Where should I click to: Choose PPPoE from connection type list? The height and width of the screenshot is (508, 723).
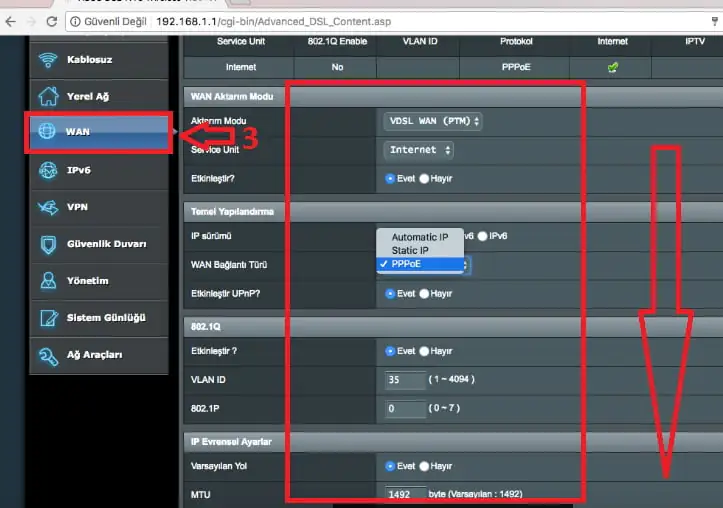pos(420,264)
